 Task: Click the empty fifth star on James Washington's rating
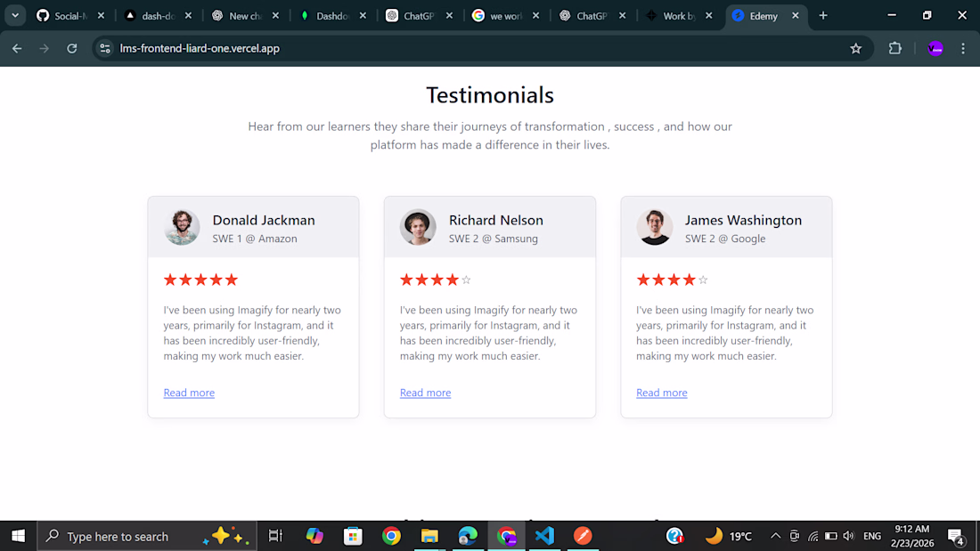703,280
